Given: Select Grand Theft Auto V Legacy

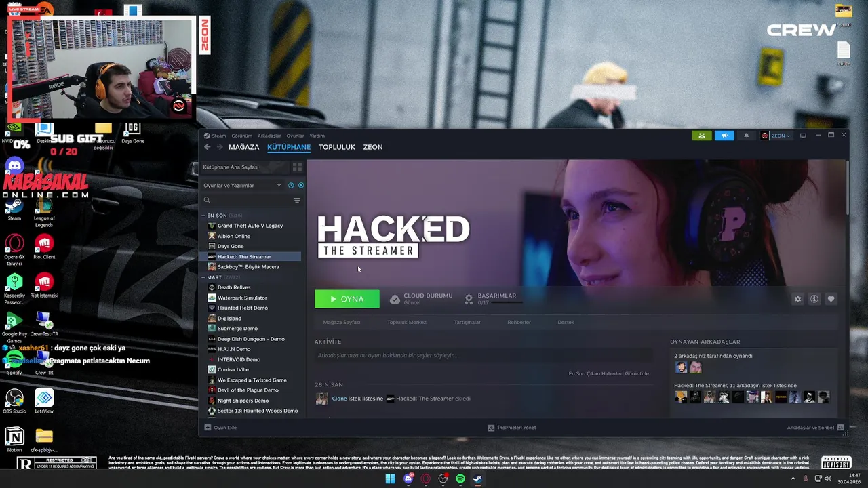Looking at the screenshot, I should pos(250,226).
